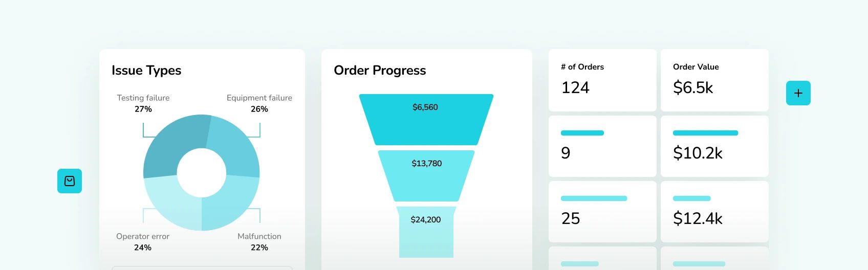Click the $13,780 funnel stage
The image size is (868, 270).
(426, 176)
